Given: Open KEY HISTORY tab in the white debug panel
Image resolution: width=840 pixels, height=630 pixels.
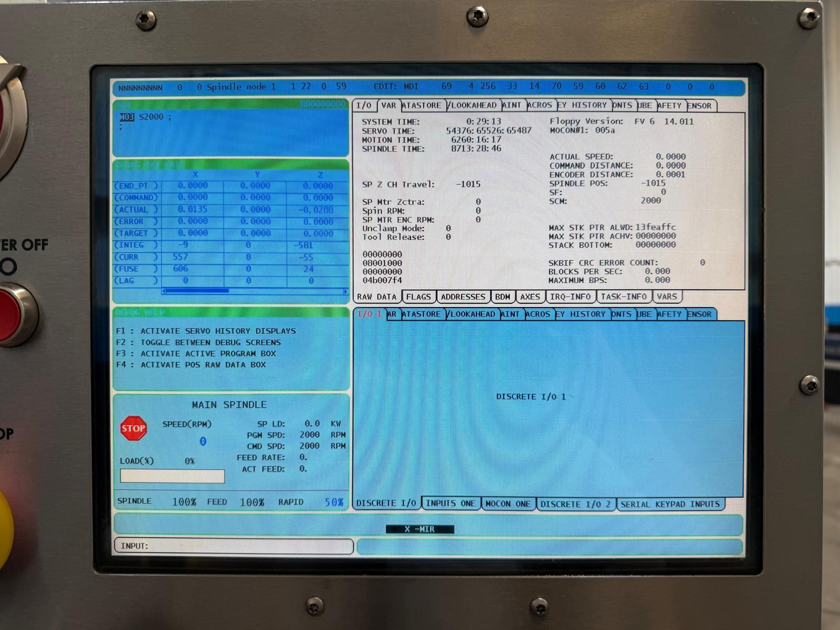Looking at the screenshot, I should click(x=582, y=106).
